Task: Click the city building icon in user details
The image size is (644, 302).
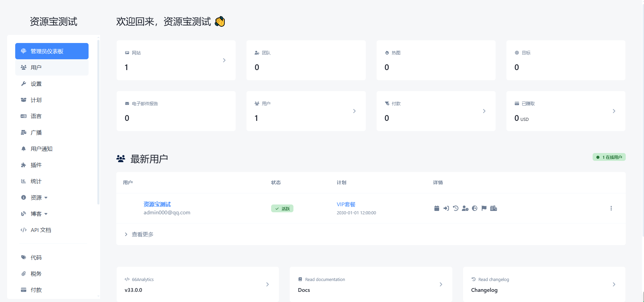Action: (494, 208)
